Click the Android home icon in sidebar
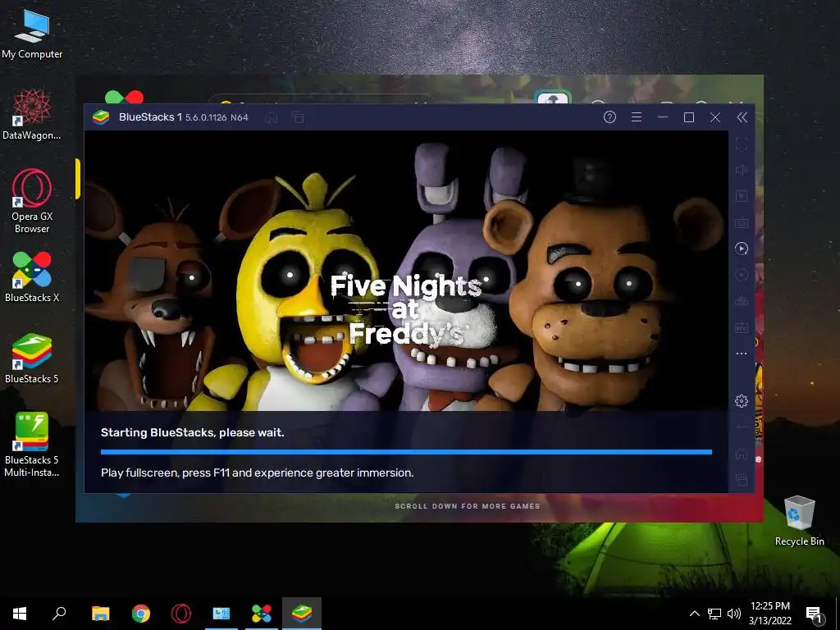Image resolution: width=840 pixels, height=630 pixels. tap(742, 454)
